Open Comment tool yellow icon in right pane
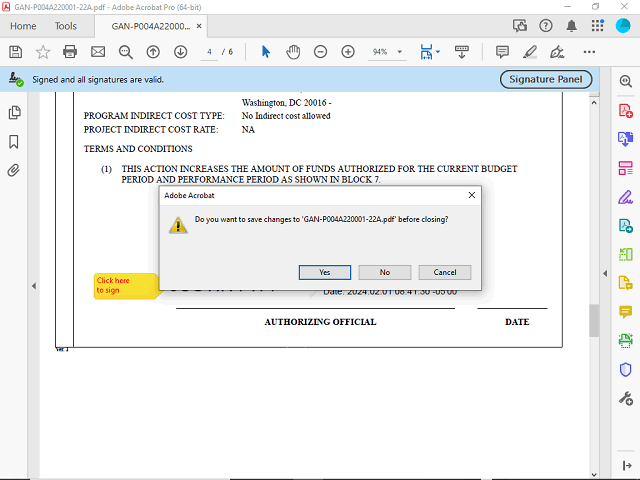 [x=625, y=312]
